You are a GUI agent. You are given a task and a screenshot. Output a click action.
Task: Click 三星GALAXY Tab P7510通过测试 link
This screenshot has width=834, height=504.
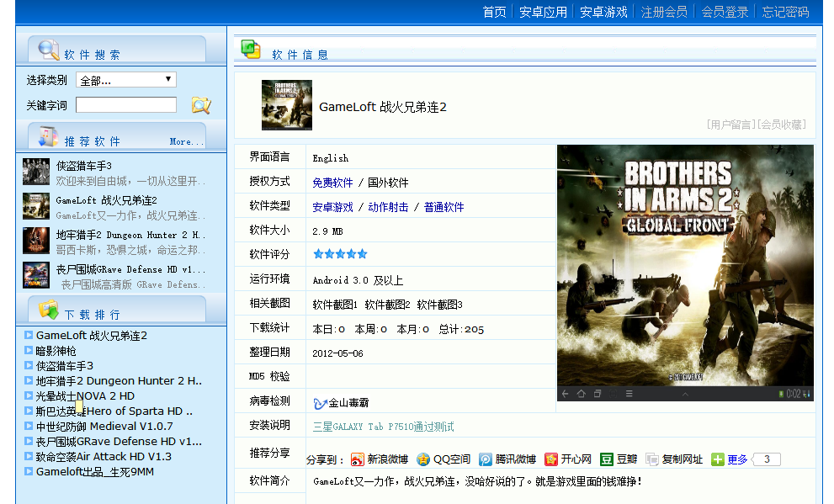pos(384,427)
